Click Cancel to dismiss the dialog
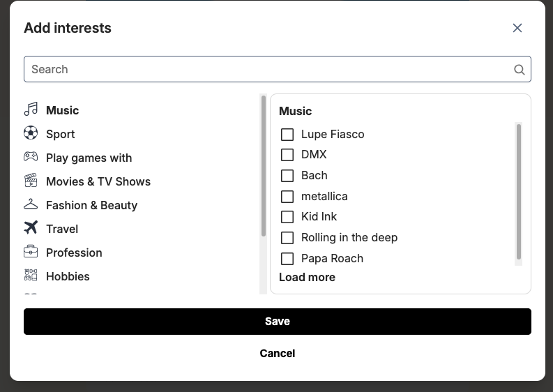553x392 pixels. pyautogui.click(x=277, y=353)
